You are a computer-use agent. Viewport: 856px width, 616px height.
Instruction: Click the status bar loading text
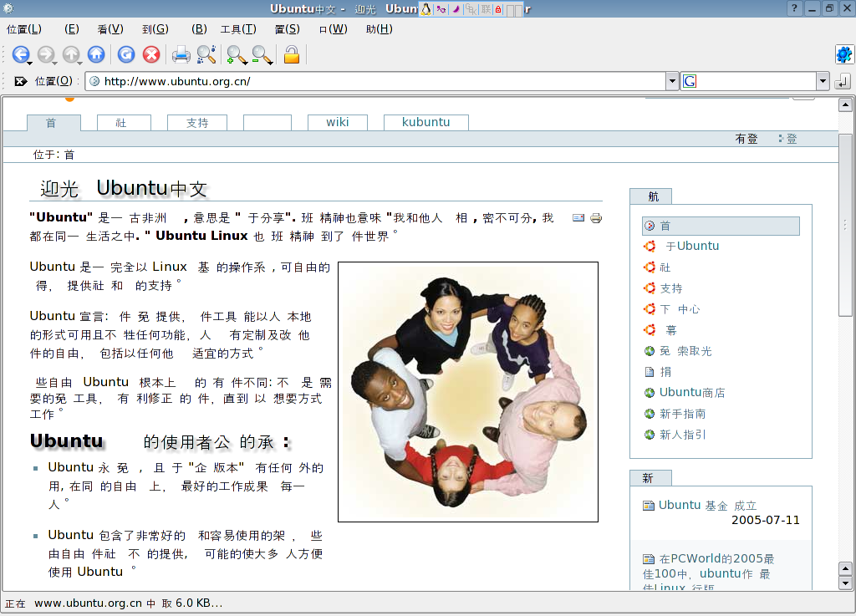pyautogui.click(x=114, y=603)
